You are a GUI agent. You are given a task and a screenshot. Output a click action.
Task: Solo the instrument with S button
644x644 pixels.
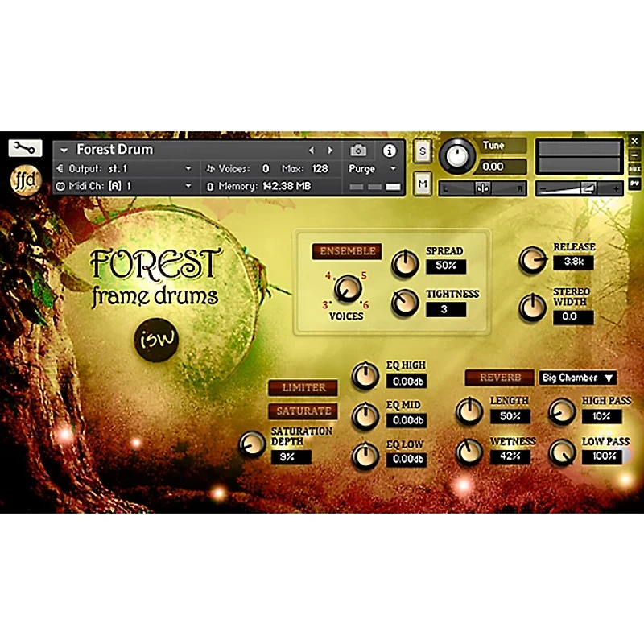pyautogui.click(x=423, y=151)
